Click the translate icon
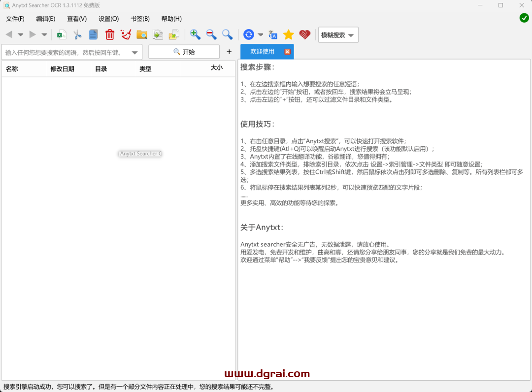This screenshot has height=392, width=532. 273,34
